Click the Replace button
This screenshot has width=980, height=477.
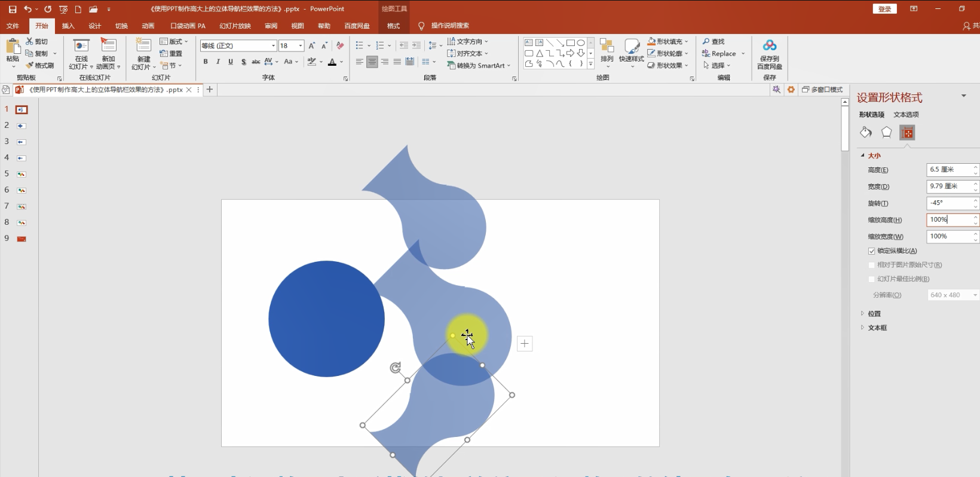(718, 53)
